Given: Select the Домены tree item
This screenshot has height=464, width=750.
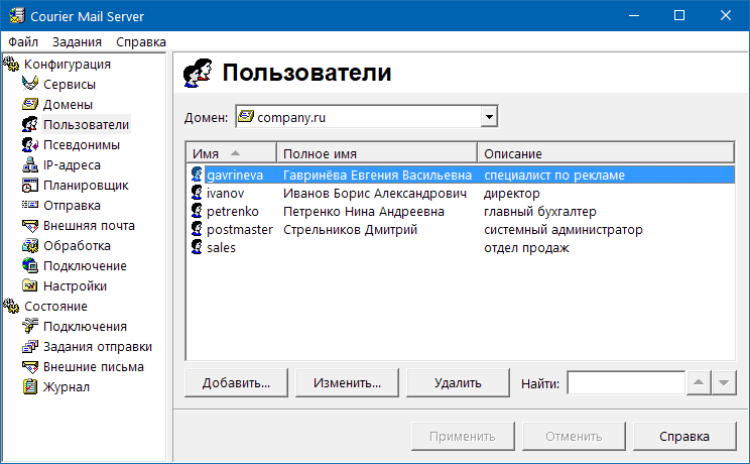Looking at the screenshot, I should tap(68, 104).
